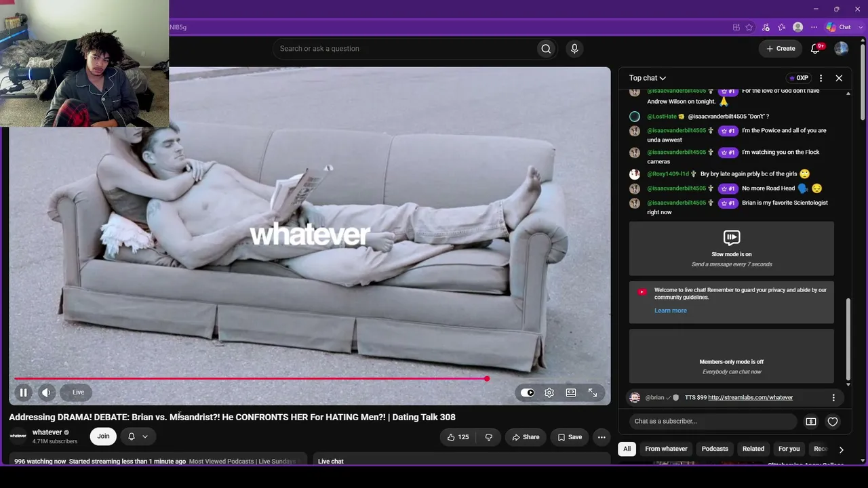This screenshot has width=868, height=488.
Task: Bookmark this page with star icon
Action: pyautogui.click(x=749, y=27)
